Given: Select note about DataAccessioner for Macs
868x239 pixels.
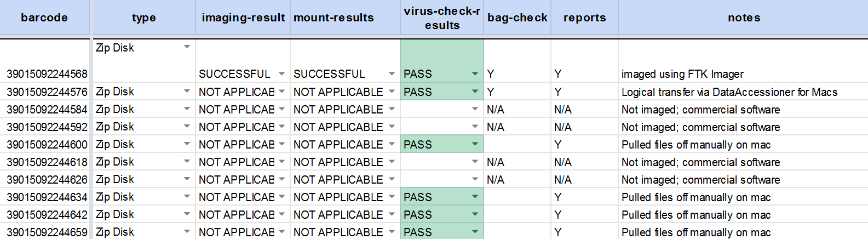Looking at the screenshot, I should [x=729, y=92].
